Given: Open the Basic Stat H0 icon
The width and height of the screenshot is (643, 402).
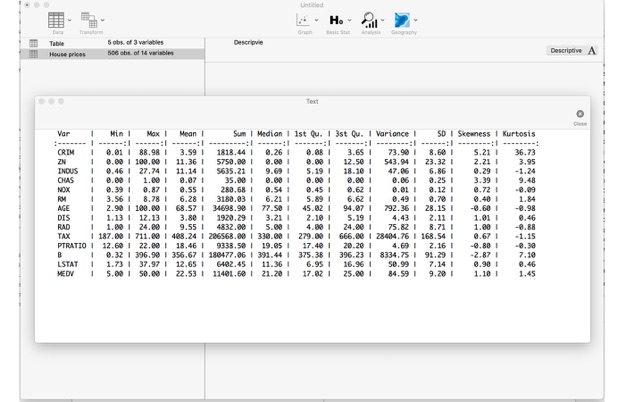Looking at the screenshot, I should (336, 20).
